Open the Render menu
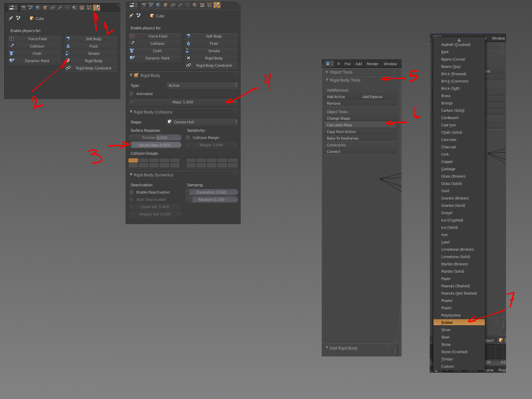The height and width of the screenshot is (399, 532). [373, 64]
